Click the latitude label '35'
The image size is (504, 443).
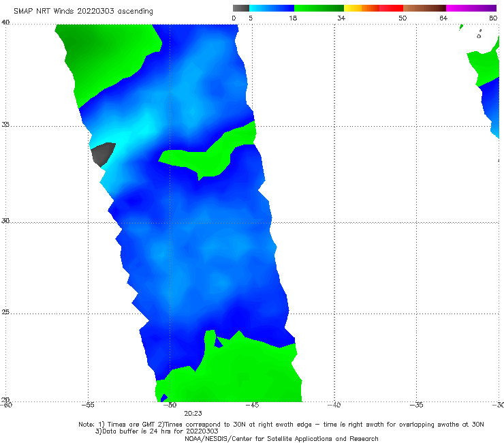pyautogui.click(x=5, y=124)
